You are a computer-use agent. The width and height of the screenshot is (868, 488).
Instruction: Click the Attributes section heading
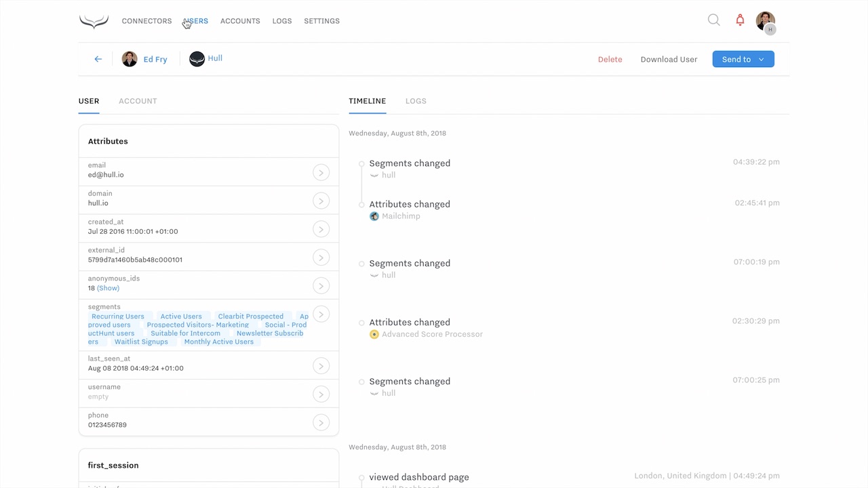click(108, 142)
